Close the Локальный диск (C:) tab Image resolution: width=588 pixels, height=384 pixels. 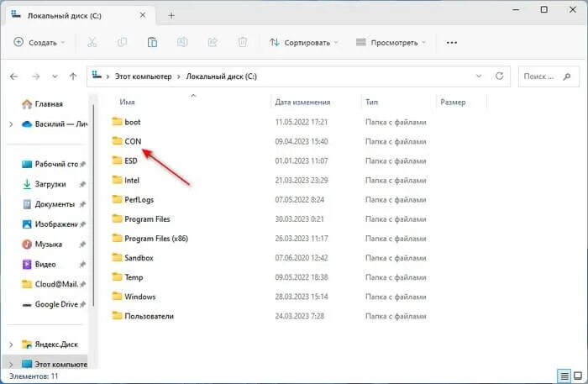tap(143, 15)
